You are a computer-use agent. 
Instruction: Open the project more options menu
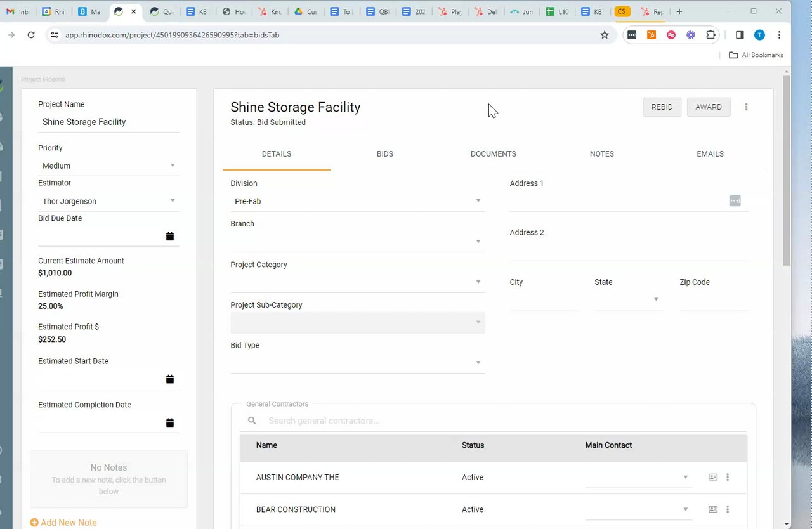coord(746,107)
